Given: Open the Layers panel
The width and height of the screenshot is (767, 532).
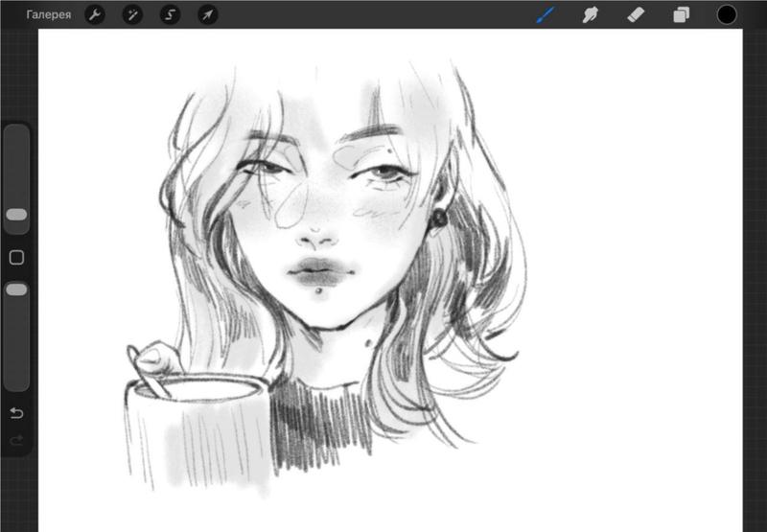Looking at the screenshot, I should click(681, 14).
